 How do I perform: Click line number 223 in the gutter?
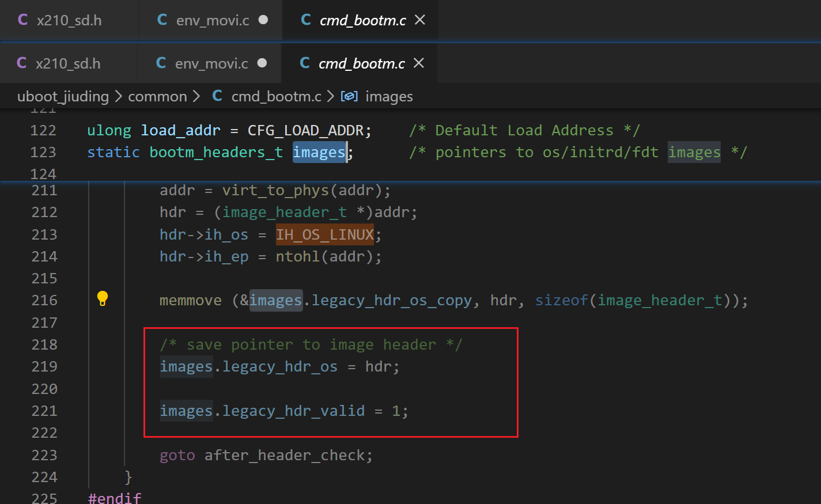coord(44,456)
